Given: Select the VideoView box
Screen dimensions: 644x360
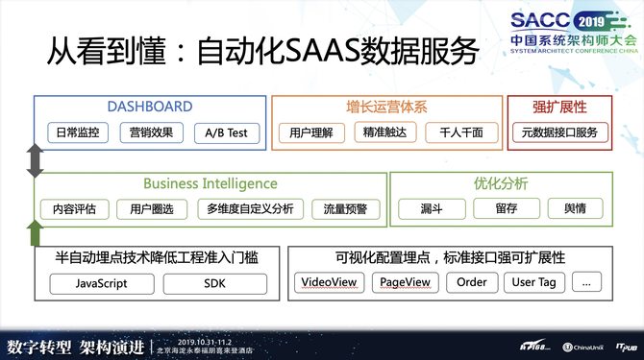Looking at the screenshot, I should coord(329,282).
